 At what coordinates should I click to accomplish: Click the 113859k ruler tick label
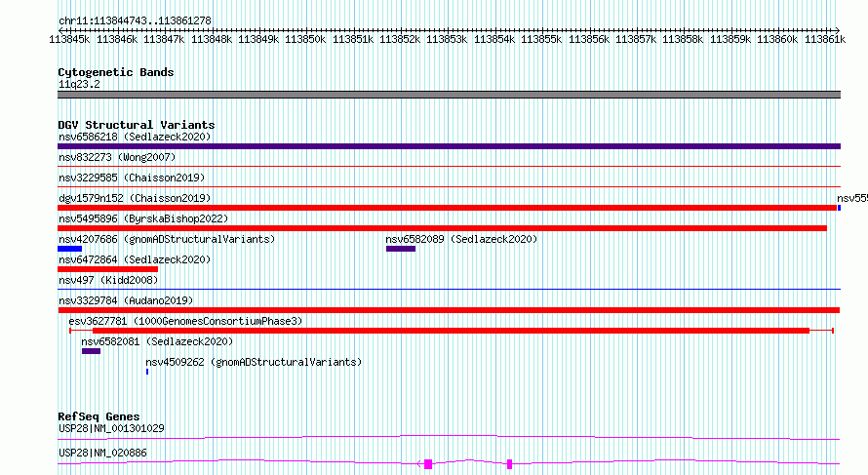click(730, 39)
